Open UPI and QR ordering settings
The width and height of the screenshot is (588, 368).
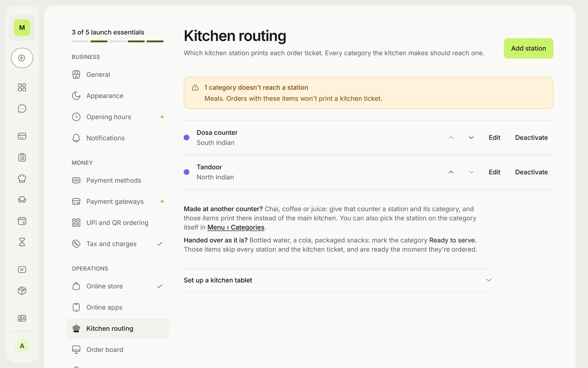(118, 223)
